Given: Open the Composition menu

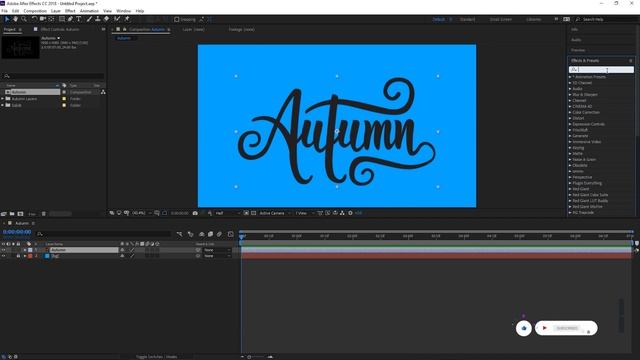Looking at the screenshot, I should pyautogui.click(x=35, y=11).
